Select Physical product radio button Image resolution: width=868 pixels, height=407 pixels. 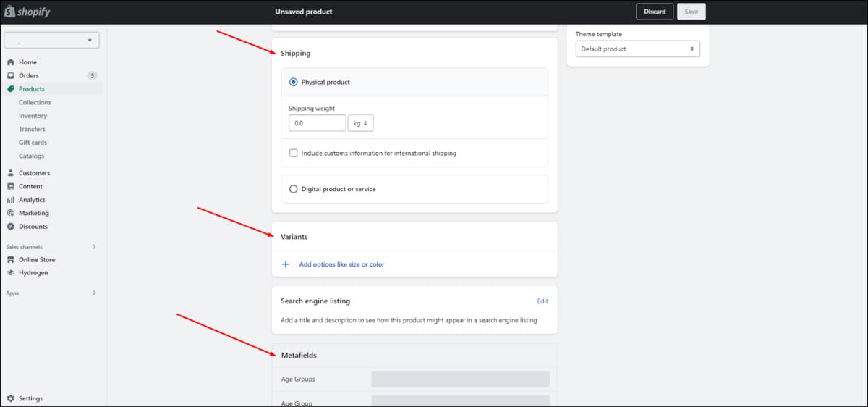tap(293, 82)
